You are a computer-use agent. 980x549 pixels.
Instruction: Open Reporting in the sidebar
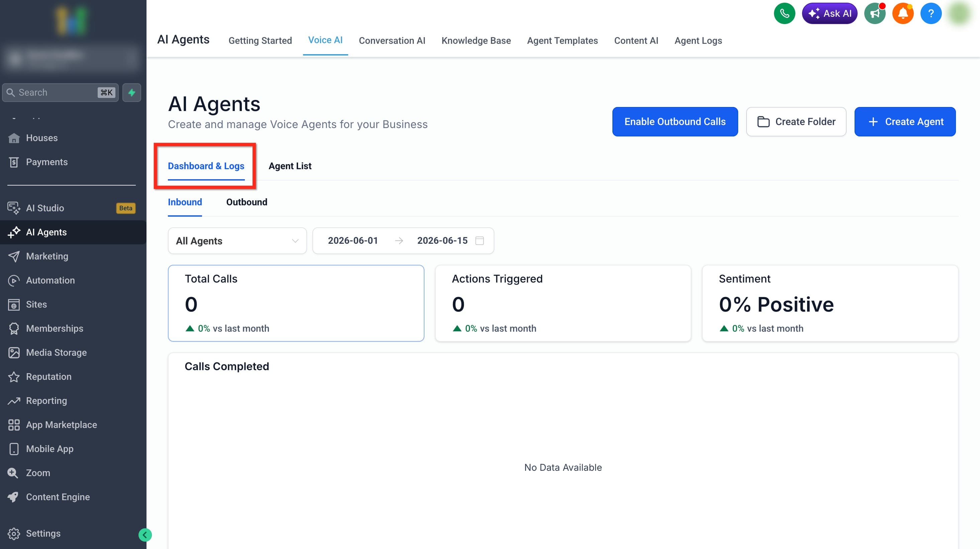coord(73,401)
